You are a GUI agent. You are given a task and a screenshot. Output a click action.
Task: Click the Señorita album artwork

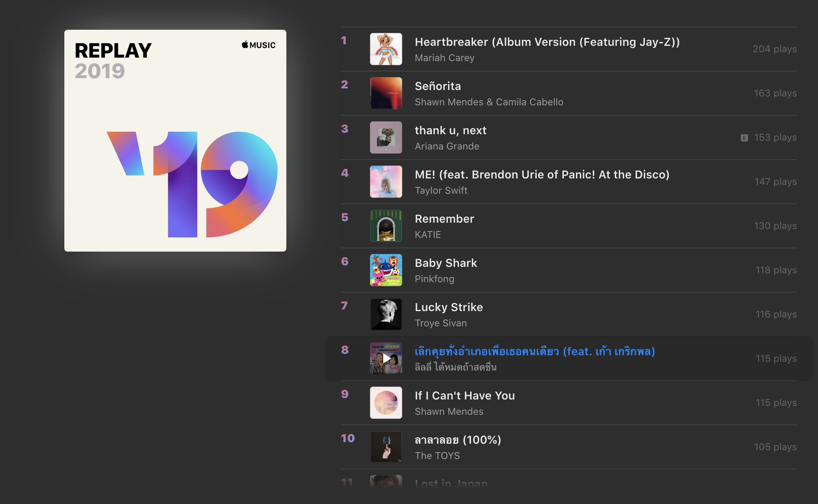(x=386, y=93)
